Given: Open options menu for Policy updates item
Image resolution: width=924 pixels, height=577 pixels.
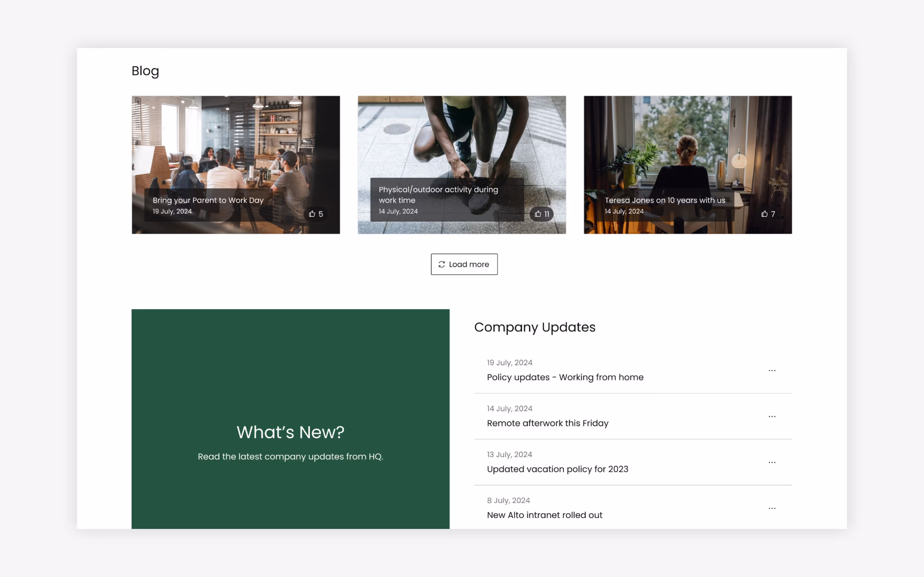Looking at the screenshot, I should (772, 370).
